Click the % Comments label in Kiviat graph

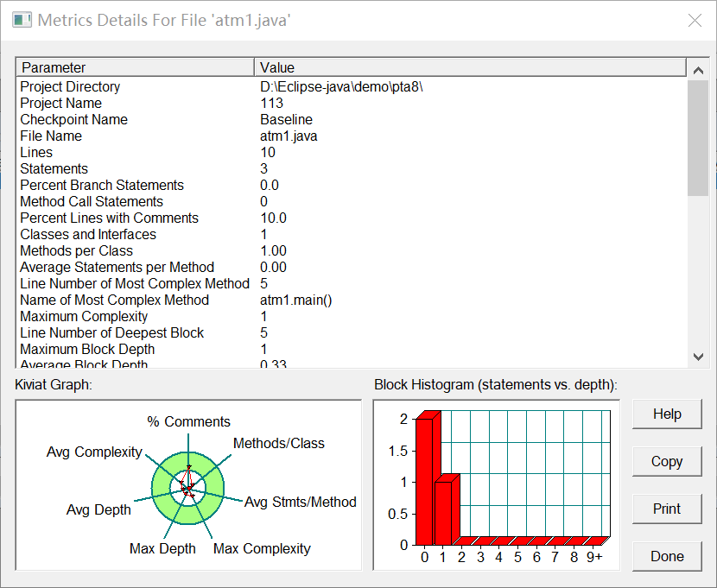(188, 421)
